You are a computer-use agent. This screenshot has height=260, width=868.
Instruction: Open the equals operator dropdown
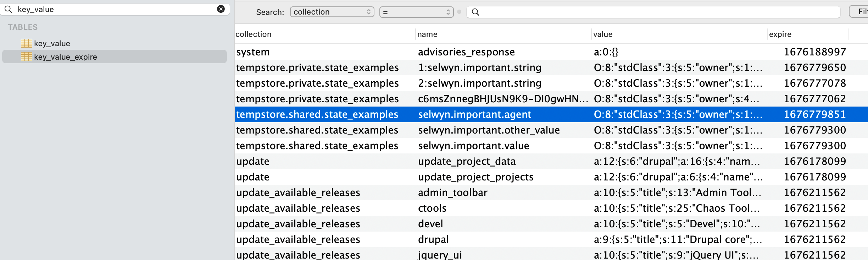pos(417,12)
